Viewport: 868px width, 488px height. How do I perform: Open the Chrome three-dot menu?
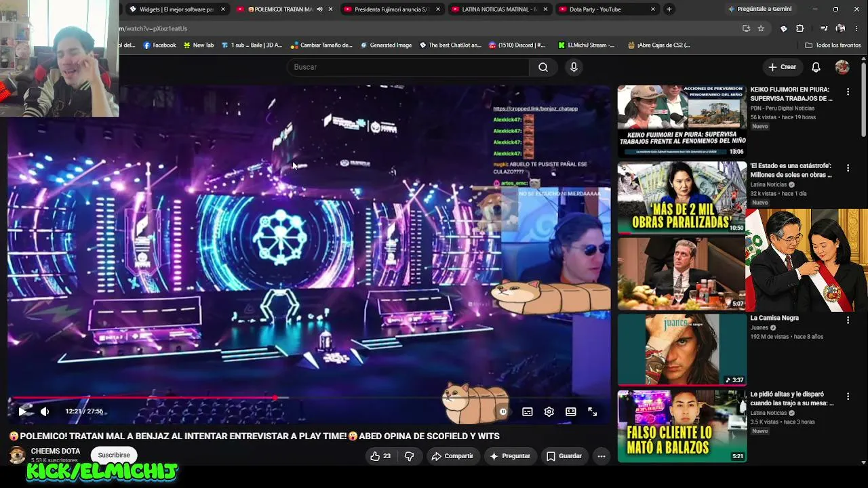click(858, 28)
